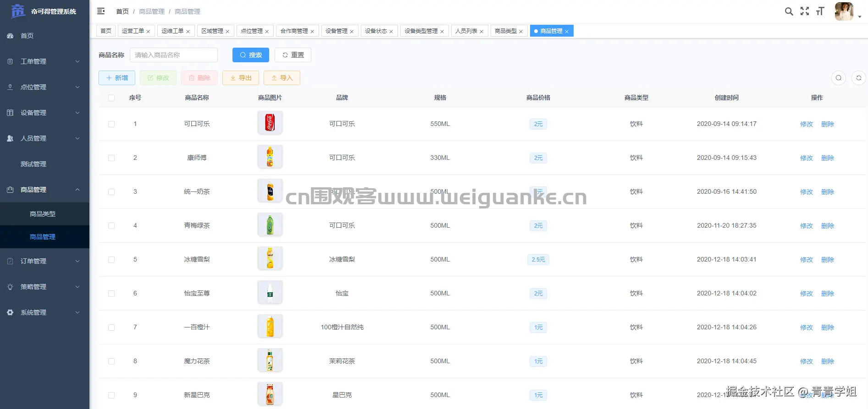Screen dimensions: 868x409
Task: Close the 设备类型管理 tab
Action: (x=442, y=32)
